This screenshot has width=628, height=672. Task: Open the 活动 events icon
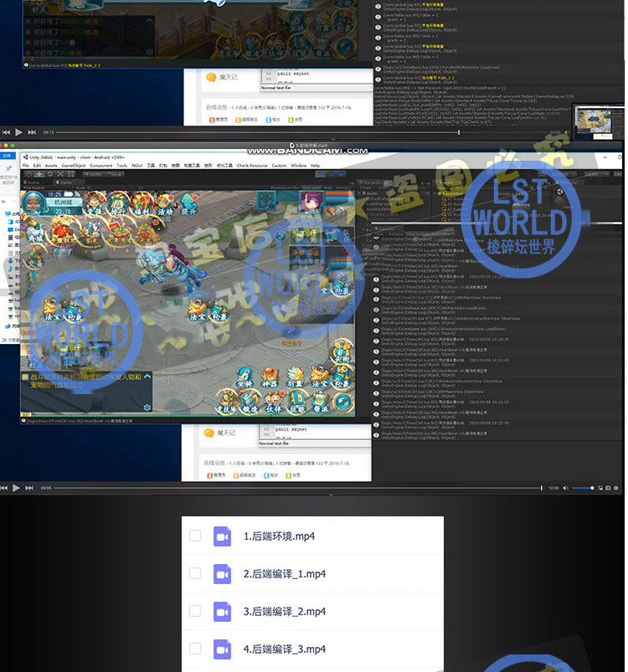click(x=165, y=204)
